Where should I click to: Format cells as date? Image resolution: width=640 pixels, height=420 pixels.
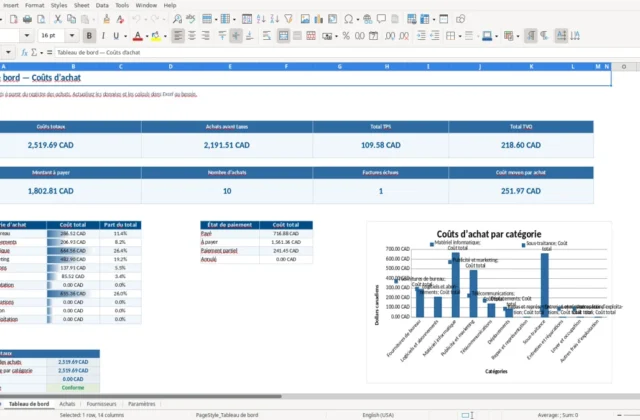pyautogui.click(x=373, y=36)
